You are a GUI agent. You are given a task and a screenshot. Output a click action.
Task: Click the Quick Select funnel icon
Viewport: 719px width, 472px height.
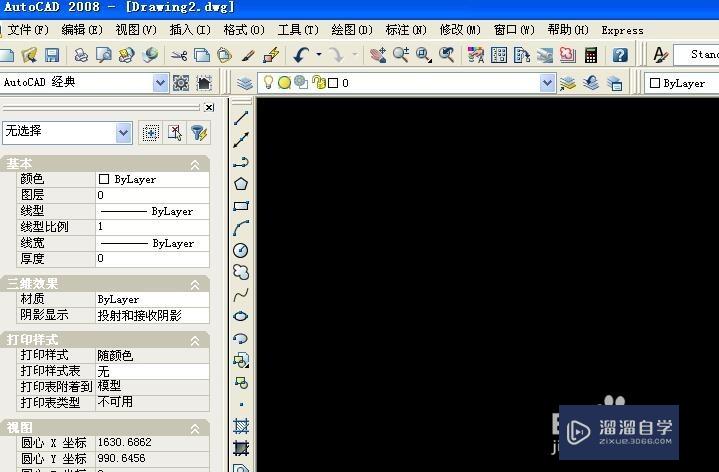[x=199, y=133]
